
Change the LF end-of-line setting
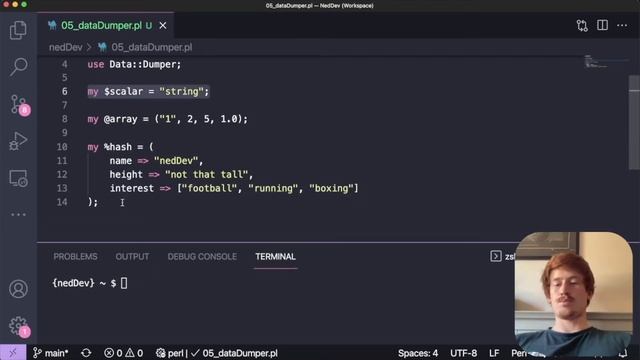click(494, 353)
